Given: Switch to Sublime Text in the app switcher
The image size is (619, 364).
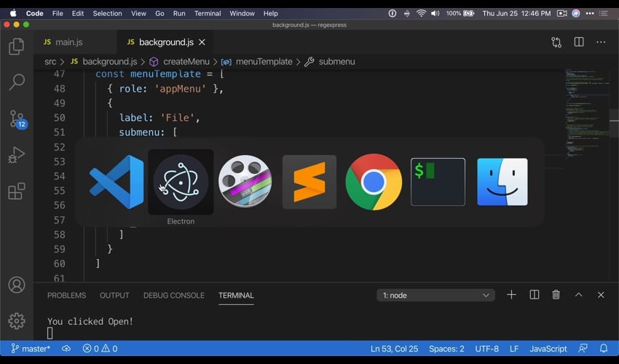Looking at the screenshot, I should 309,182.
